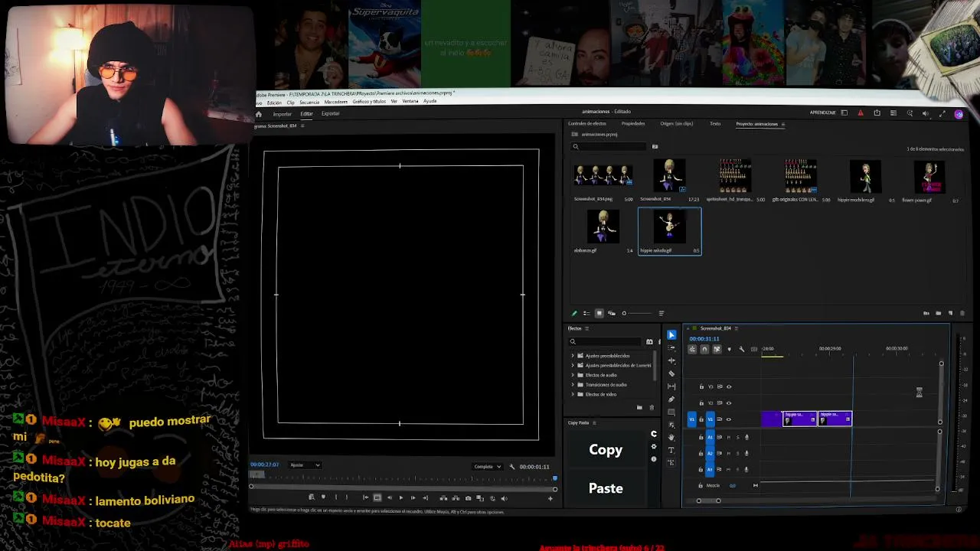Image resolution: width=980 pixels, height=551 pixels.
Task: Switch project panel to icon view
Action: [599, 313]
